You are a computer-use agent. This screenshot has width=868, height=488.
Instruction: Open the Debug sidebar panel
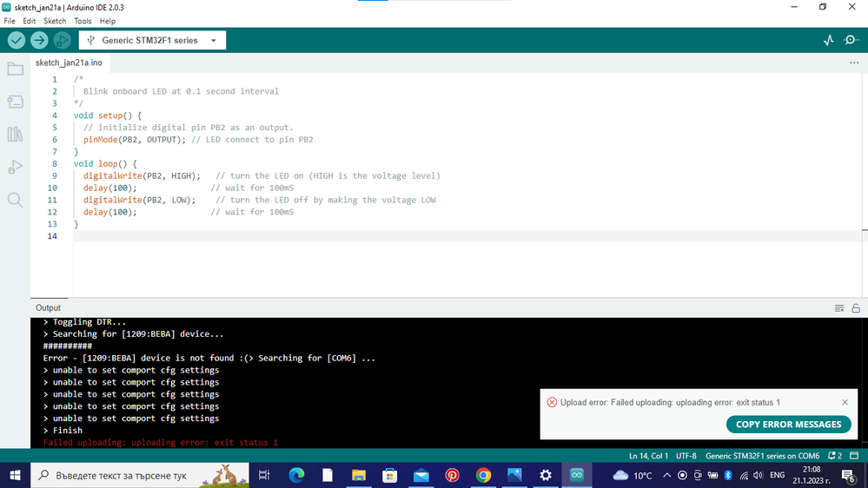point(15,167)
